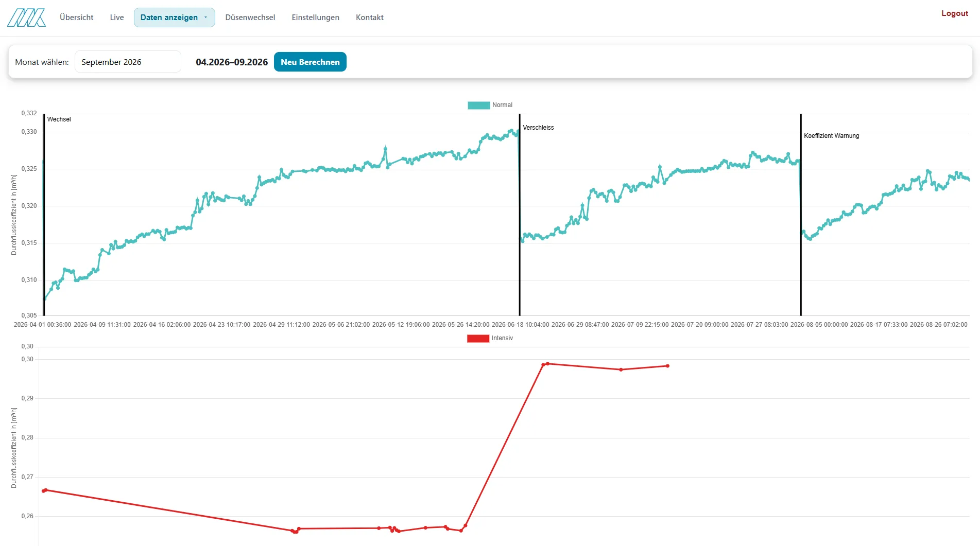Click the Normal legend label

pos(502,105)
